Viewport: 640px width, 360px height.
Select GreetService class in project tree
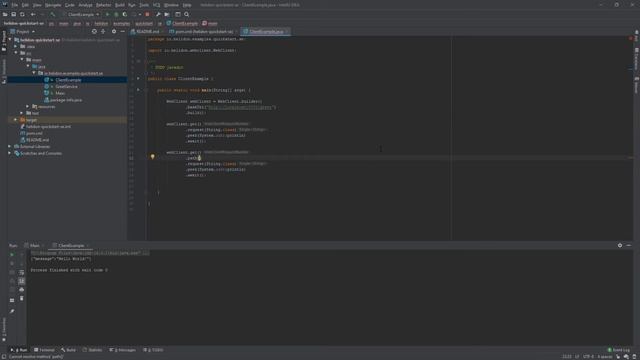[67, 87]
